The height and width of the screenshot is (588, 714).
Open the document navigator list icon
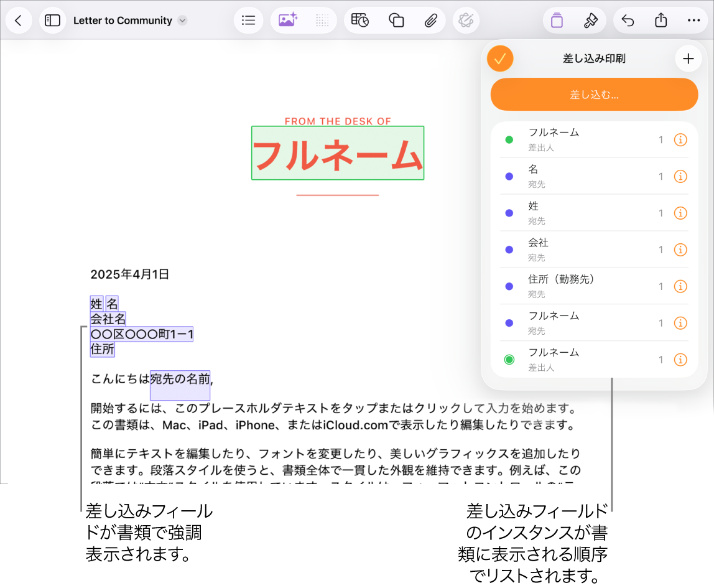coord(248,20)
